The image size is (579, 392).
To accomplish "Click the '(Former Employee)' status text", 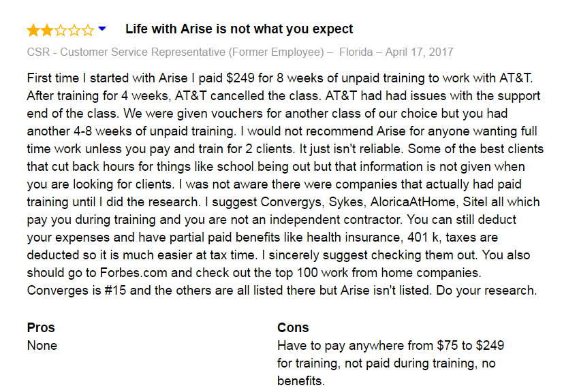I will tap(276, 52).
